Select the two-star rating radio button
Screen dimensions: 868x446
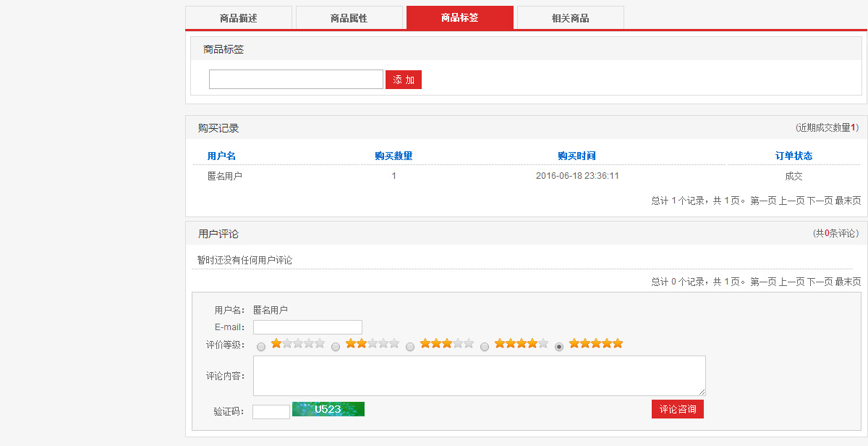pos(336,347)
